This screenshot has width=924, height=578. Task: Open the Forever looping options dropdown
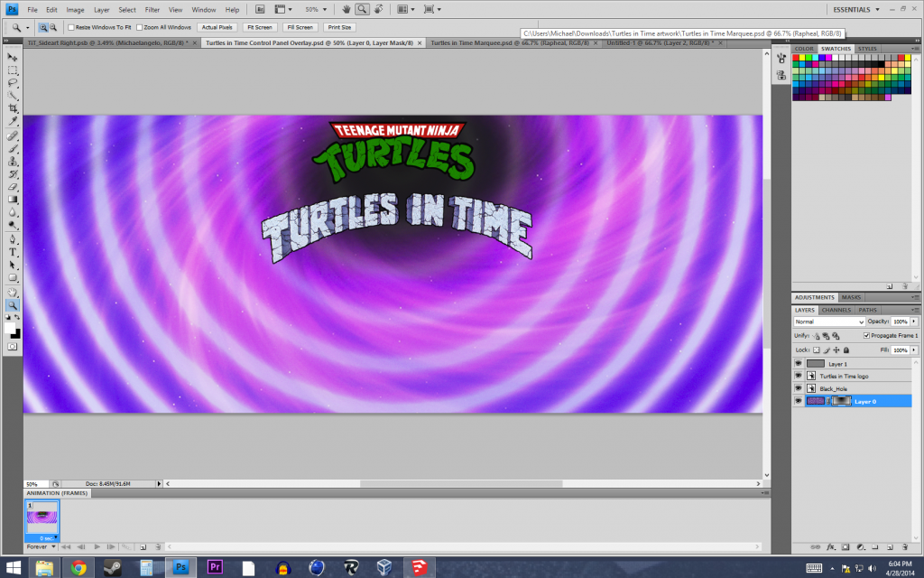(42, 546)
